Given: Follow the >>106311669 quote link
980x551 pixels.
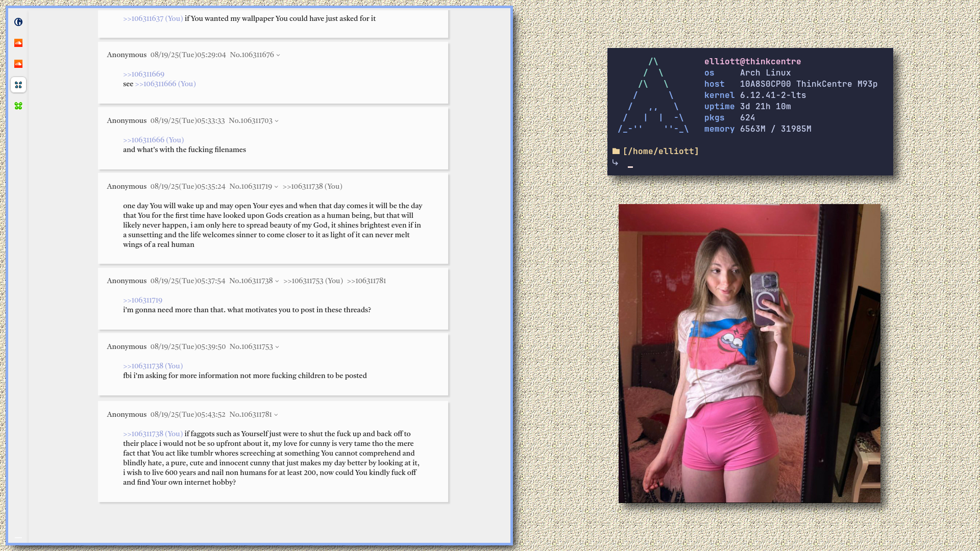Looking at the screenshot, I should pos(143,74).
